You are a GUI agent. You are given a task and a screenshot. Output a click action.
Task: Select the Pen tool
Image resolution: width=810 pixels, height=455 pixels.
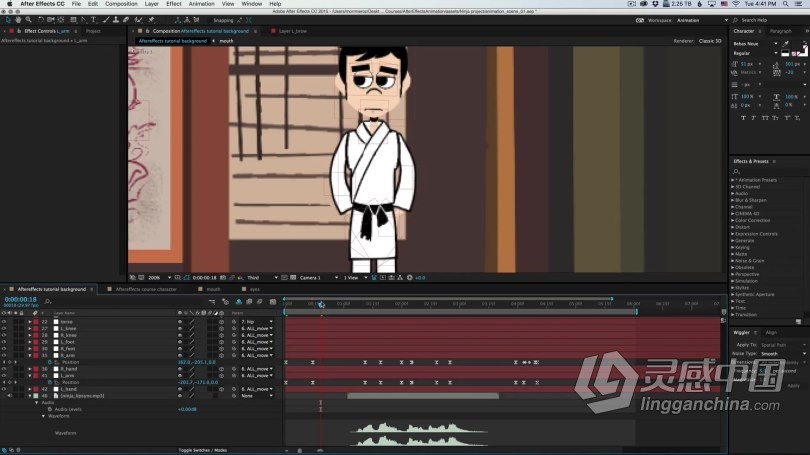tap(84, 20)
